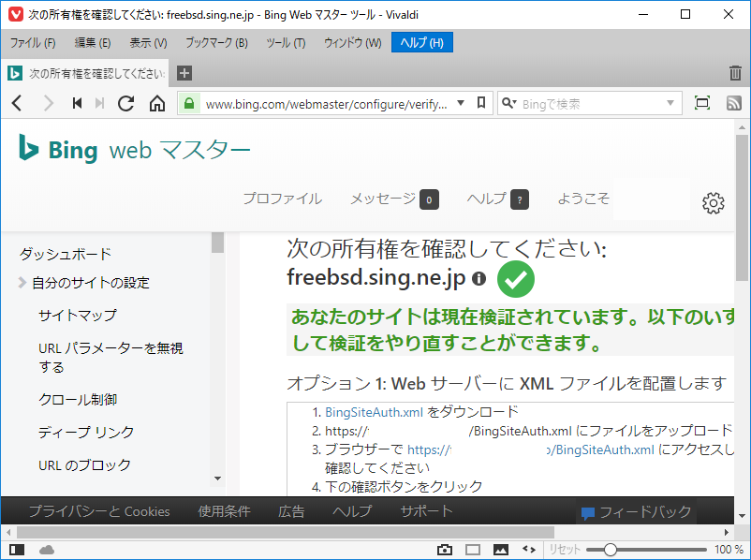
Task: Reload the current page
Action: point(126,103)
